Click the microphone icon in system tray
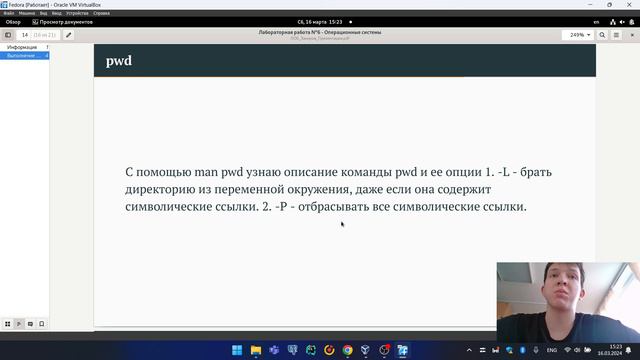This screenshot has width=640, height=360. (x=536, y=350)
